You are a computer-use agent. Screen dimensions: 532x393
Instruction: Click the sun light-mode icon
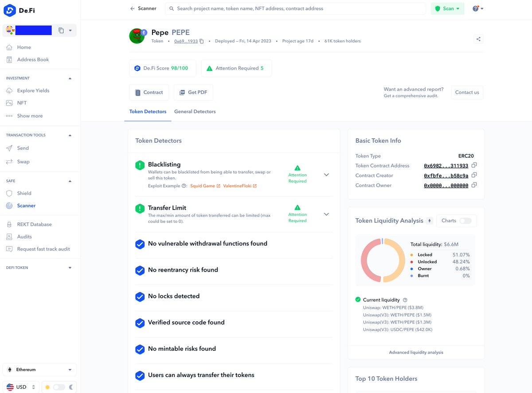coord(47,387)
